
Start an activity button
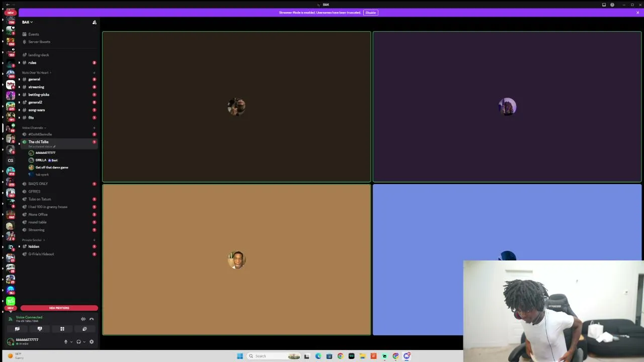(x=62, y=329)
